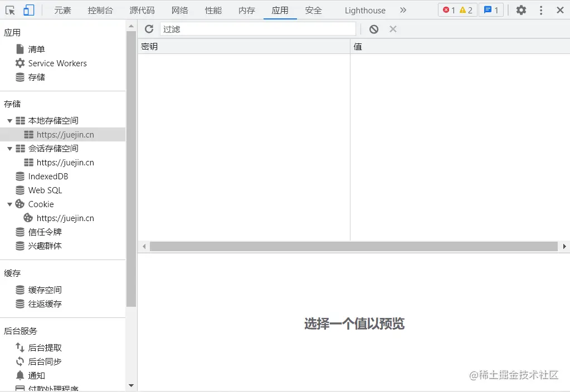Screen dimensions: 570x392
Task: Click the table's horizontal scroll right arrow
Action: click(564, 246)
